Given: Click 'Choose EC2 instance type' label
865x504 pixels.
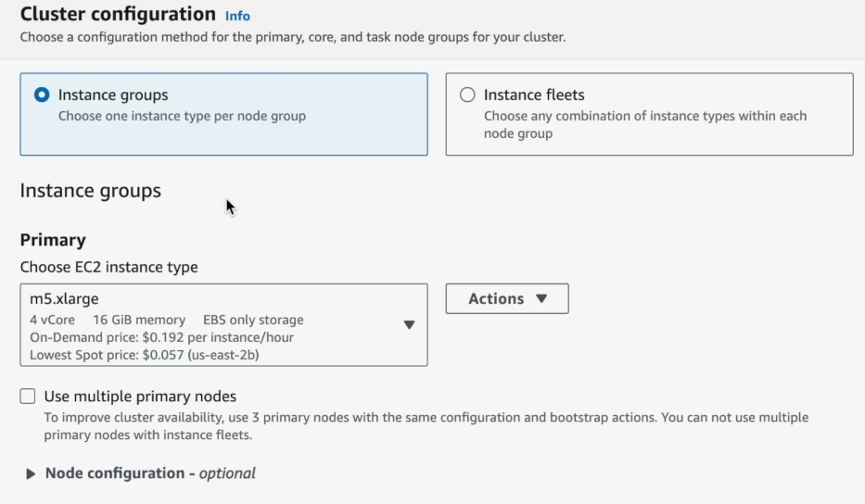Looking at the screenshot, I should [109, 267].
